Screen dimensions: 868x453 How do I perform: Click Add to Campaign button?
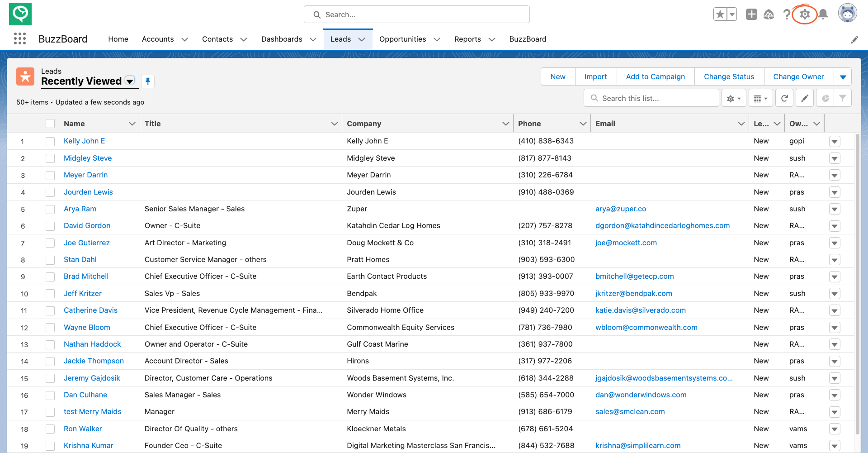tap(655, 77)
